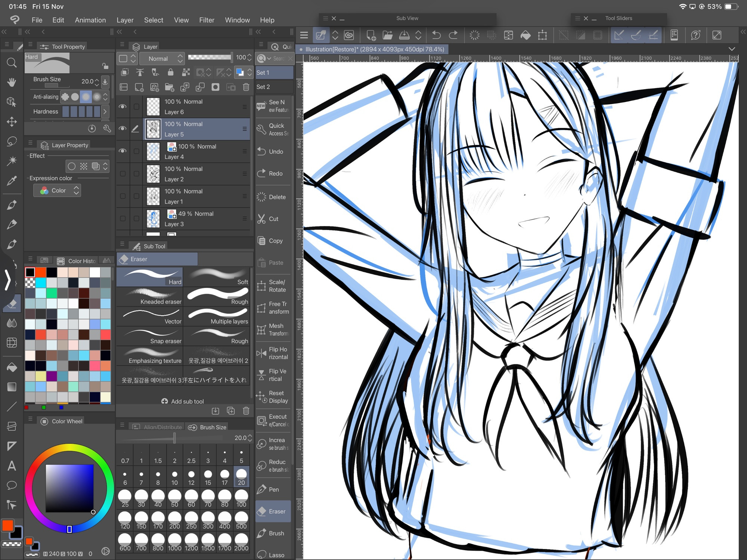Click Reset Display in Quick Access
The image size is (747, 560).
pyautogui.click(x=273, y=397)
